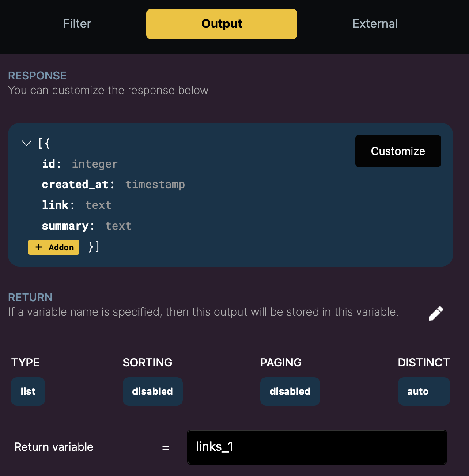
Task: Change SORTING disabled setting
Action: click(x=153, y=391)
